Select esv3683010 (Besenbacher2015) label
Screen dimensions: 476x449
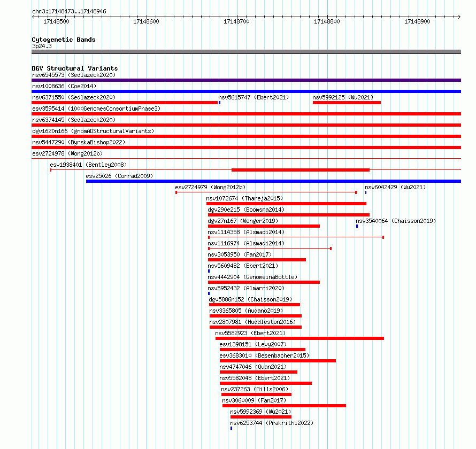point(264,355)
